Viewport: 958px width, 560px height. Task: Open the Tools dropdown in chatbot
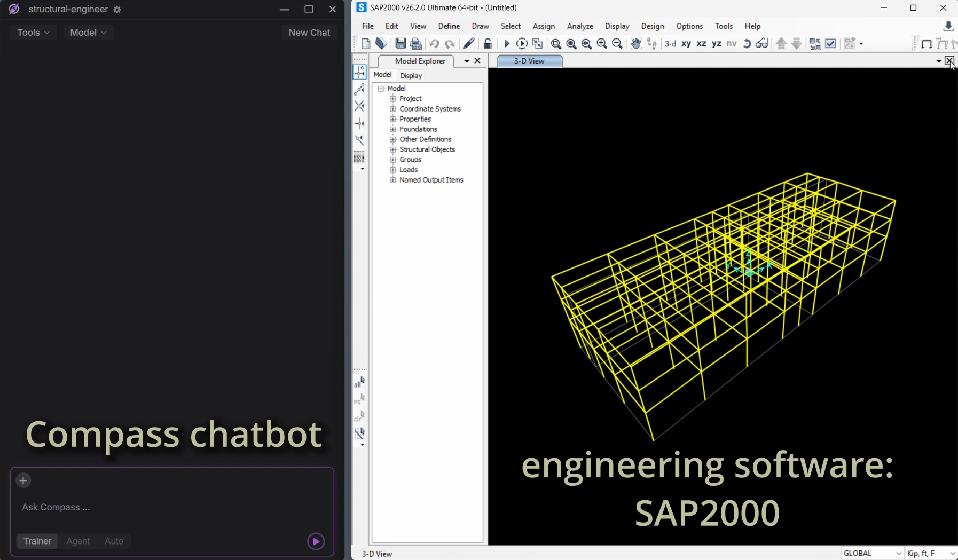point(33,33)
